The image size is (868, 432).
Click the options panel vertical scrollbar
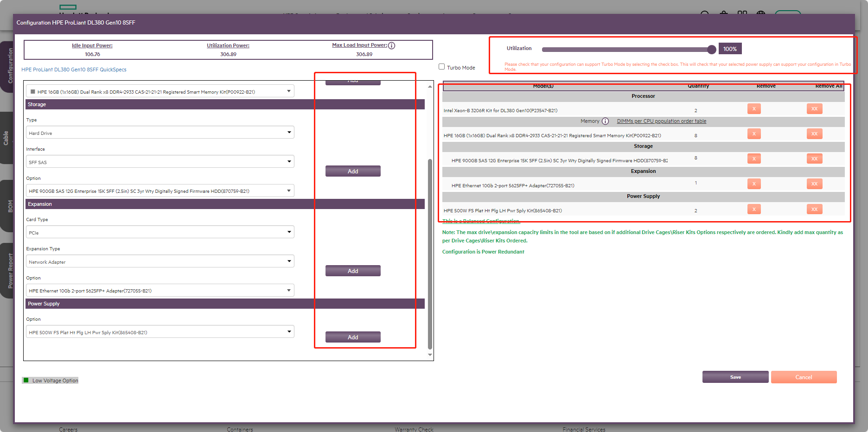(x=430, y=254)
